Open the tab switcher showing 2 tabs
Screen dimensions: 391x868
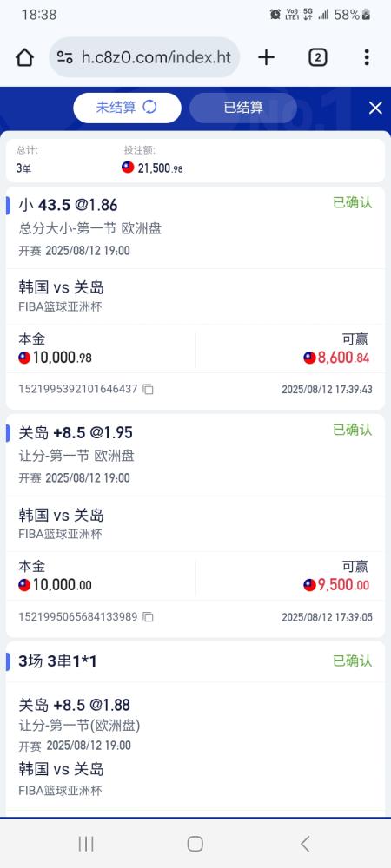click(x=317, y=57)
